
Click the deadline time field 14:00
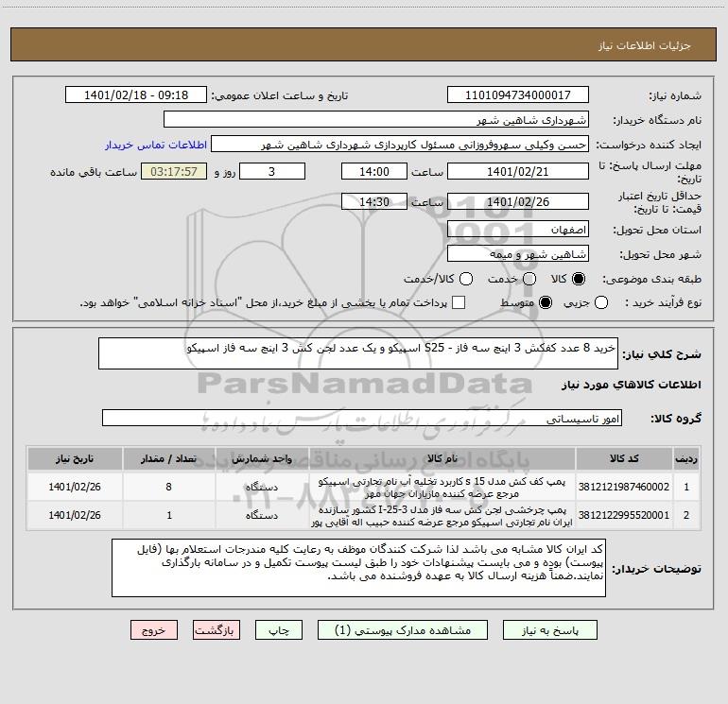(374, 171)
